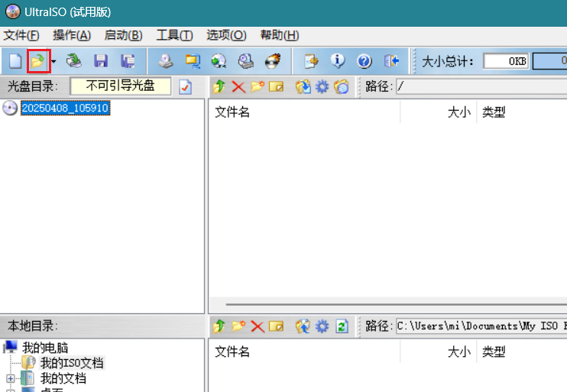
Task: Open the 启动(B) menu
Action: (123, 35)
